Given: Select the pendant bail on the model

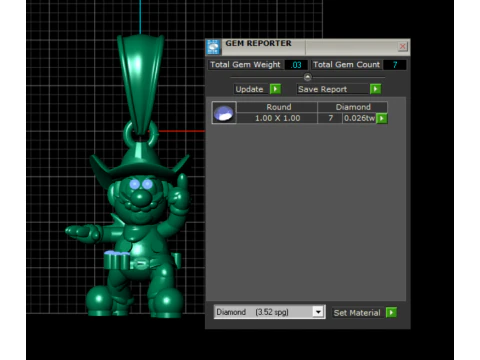Looking at the screenshot, I should click(x=140, y=83).
